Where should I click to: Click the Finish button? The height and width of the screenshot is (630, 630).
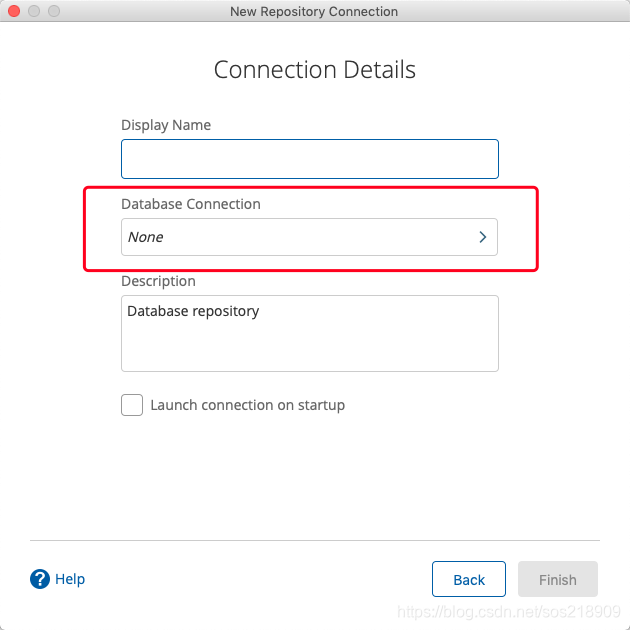tap(558, 579)
